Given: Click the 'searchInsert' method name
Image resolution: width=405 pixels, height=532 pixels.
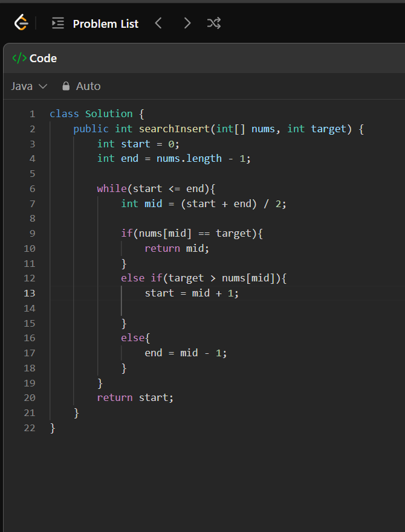Looking at the screenshot, I should pyautogui.click(x=175, y=129).
